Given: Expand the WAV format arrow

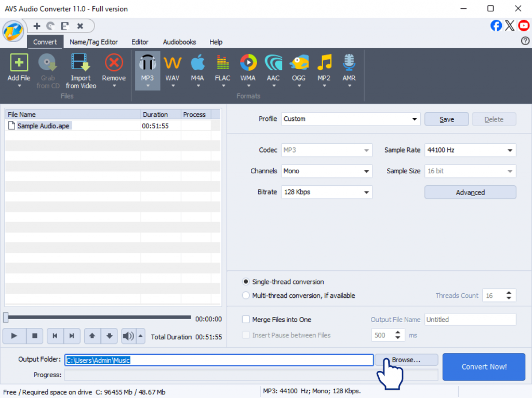Looking at the screenshot, I should pos(172,86).
